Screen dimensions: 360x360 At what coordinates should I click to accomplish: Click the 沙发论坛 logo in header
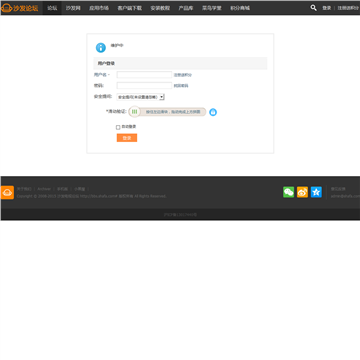20,8
